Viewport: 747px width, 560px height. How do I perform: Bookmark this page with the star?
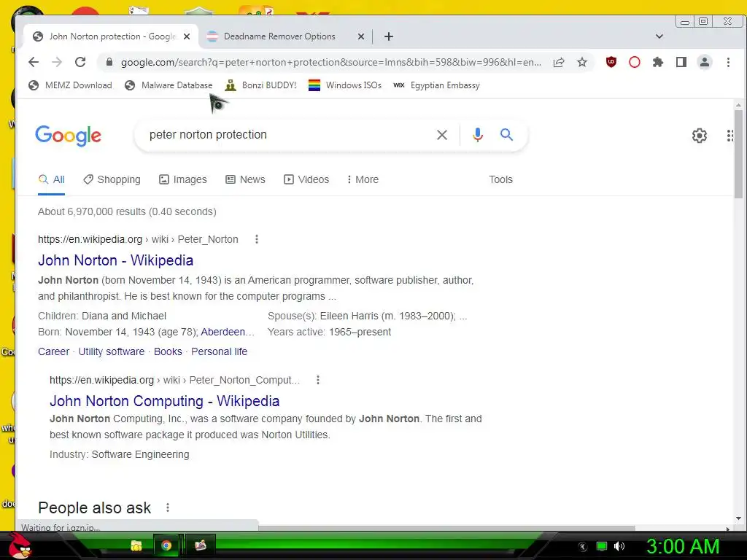[x=582, y=62]
